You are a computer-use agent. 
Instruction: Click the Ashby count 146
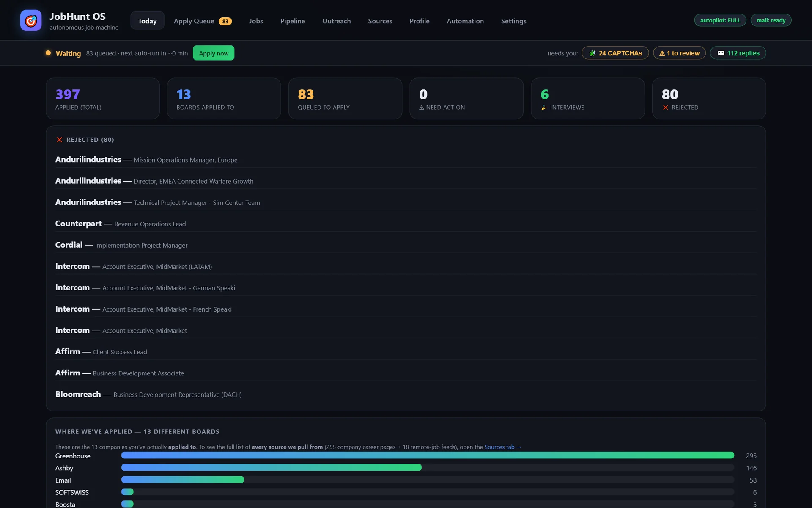tap(751, 468)
